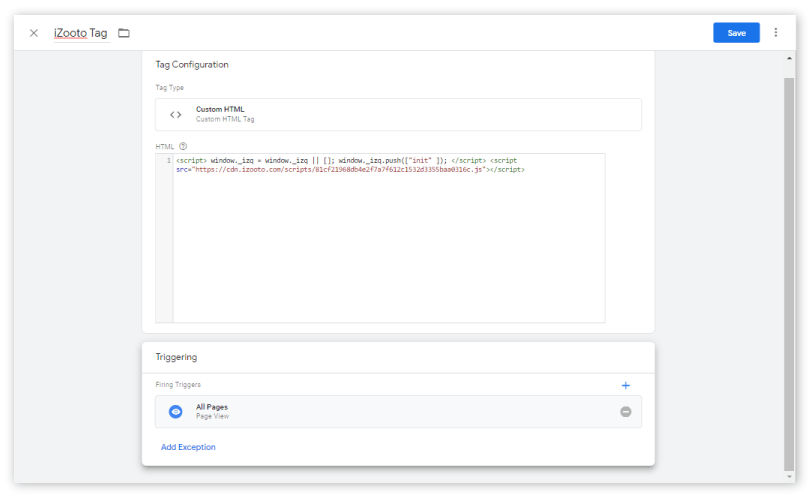Image resolution: width=812 pixels, height=501 pixels.
Task: Click the All Pages eye icon
Action: (x=176, y=412)
